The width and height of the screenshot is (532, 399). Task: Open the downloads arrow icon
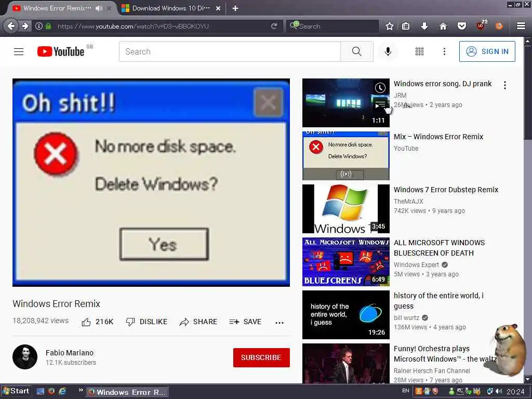click(424, 26)
